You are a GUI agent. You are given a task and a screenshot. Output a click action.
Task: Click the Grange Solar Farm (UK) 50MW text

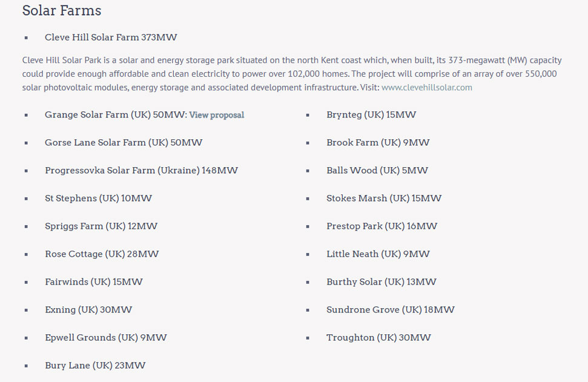115,115
